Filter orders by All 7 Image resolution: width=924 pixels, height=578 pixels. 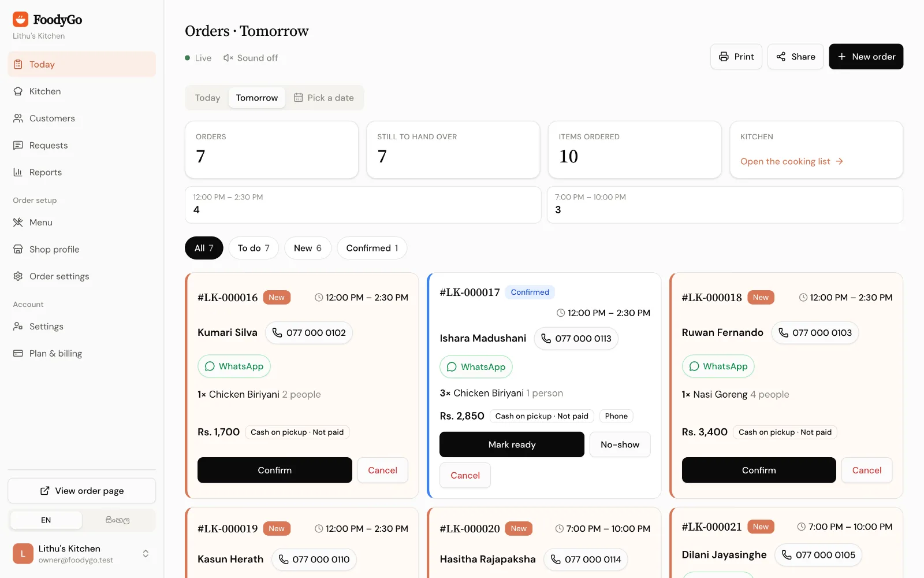click(x=204, y=248)
